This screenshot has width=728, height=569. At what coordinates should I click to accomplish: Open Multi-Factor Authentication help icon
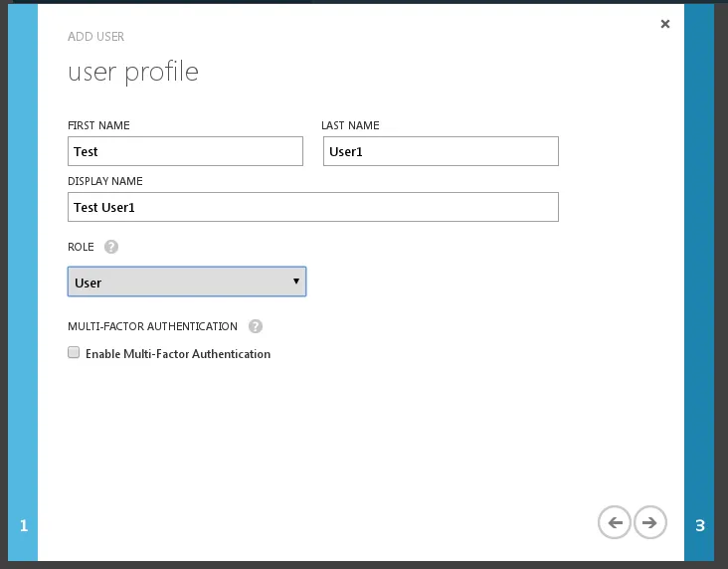click(x=256, y=326)
